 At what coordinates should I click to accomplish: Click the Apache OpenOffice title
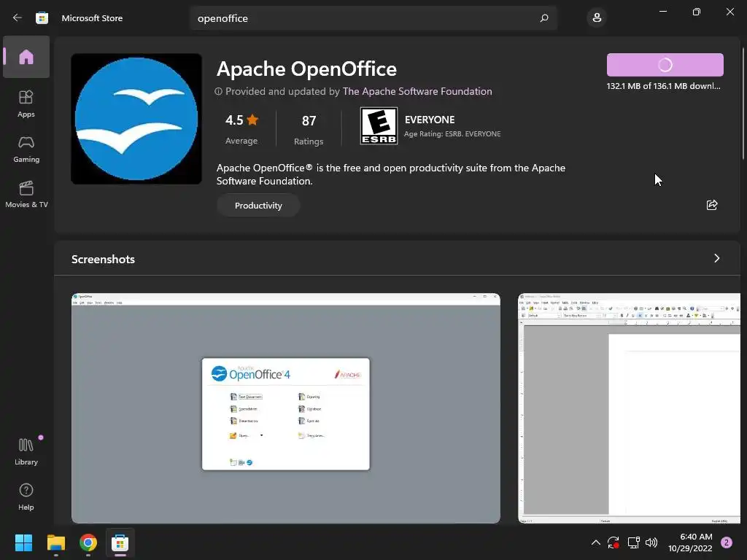[306, 69]
